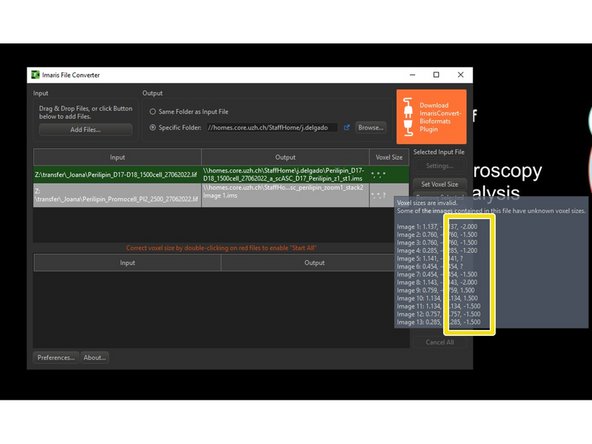This screenshot has height=444, width=592.
Task: Click the specific folder path field
Action: tap(271, 128)
